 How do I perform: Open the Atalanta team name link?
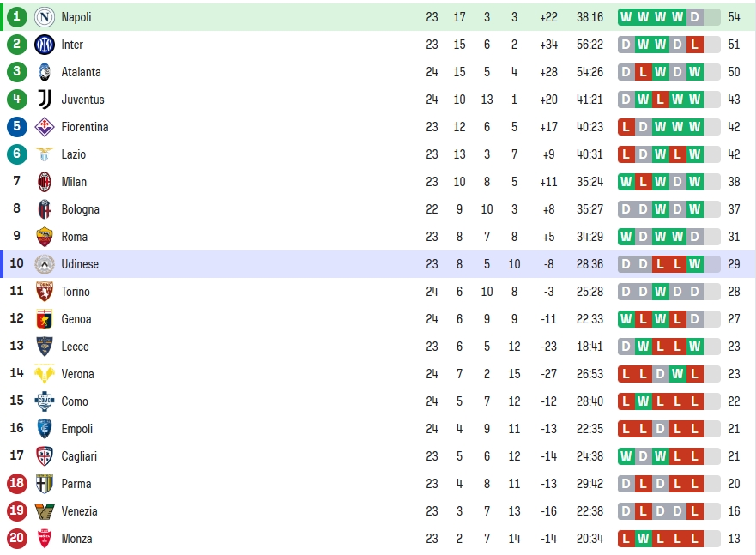(x=81, y=72)
